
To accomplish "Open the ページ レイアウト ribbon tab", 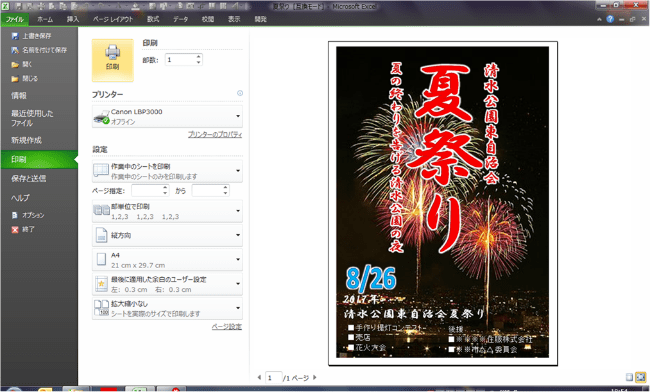I will click(x=113, y=19).
